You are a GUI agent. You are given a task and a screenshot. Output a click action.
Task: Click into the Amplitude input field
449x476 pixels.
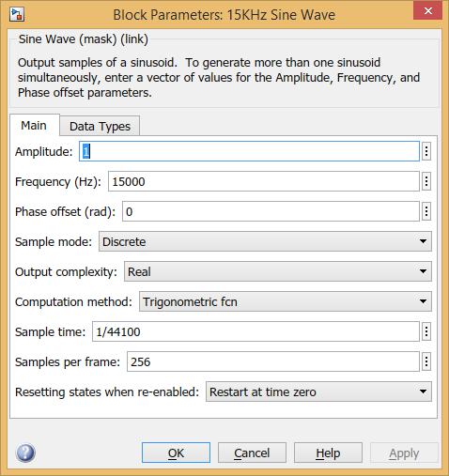249,151
